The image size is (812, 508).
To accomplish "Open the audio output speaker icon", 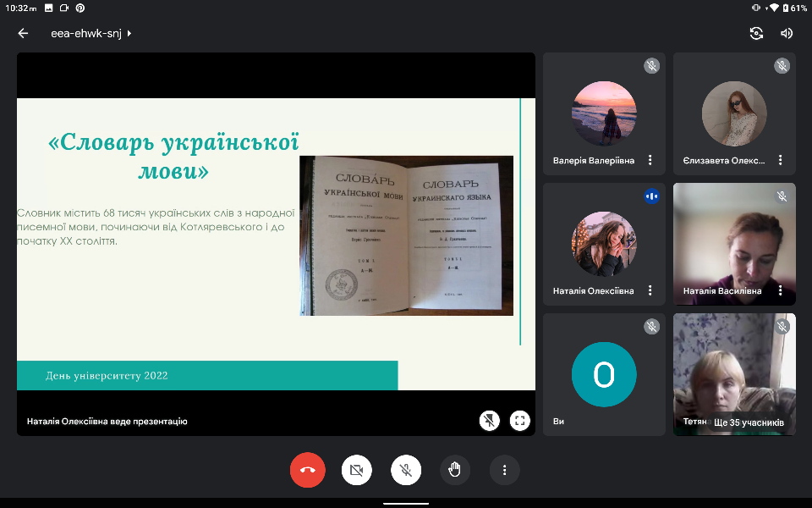I will (x=787, y=33).
